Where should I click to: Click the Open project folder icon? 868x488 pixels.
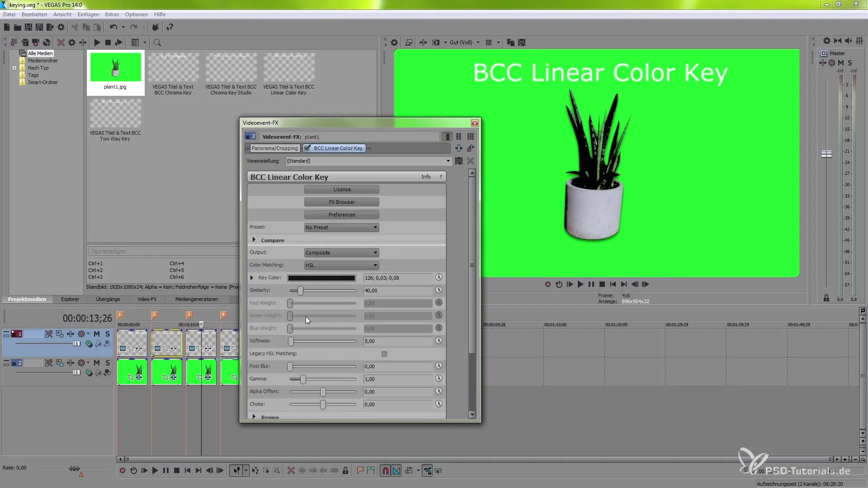(x=17, y=28)
